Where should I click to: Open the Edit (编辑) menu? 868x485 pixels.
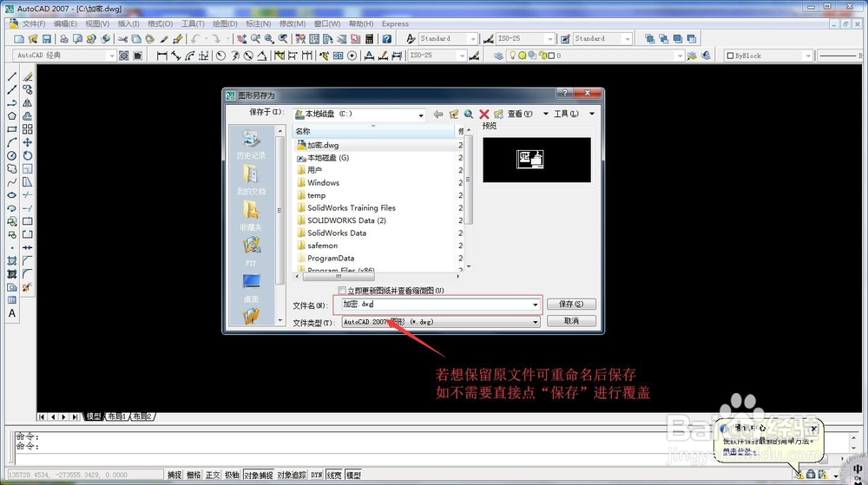(x=65, y=23)
